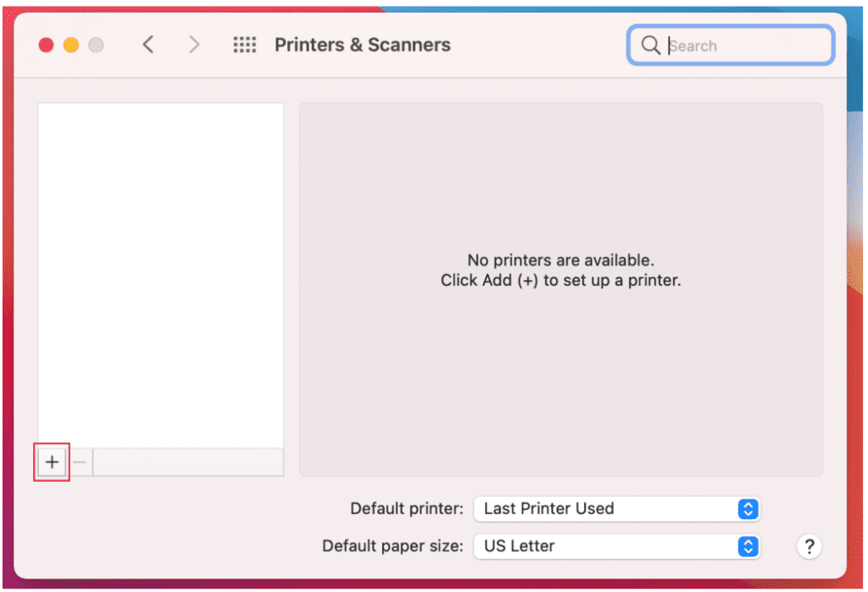
Task: Click the Default printer label
Action: (x=407, y=508)
